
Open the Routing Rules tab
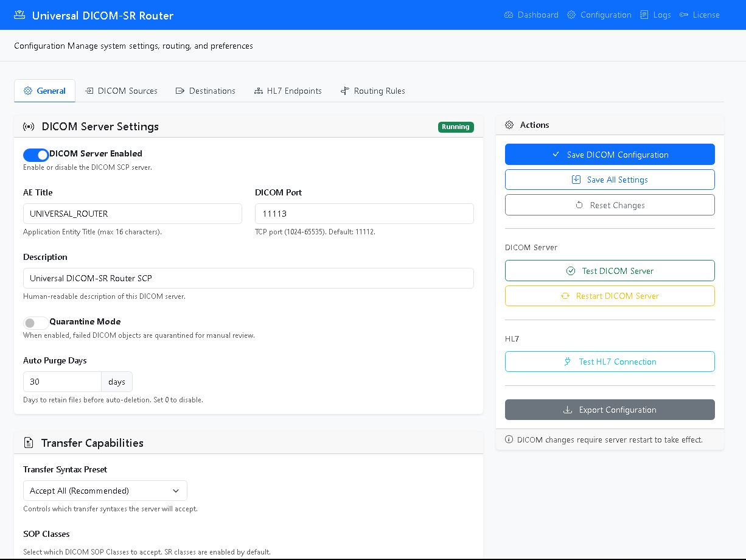point(372,91)
